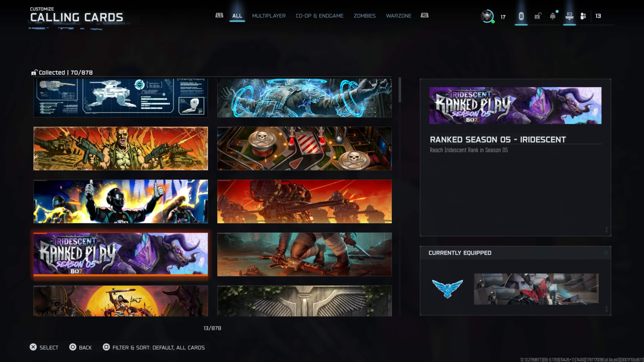Screen dimensions: 644x362
Task: Select the blue tank blueprint calling card
Action: pyautogui.click(x=121, y=98)
